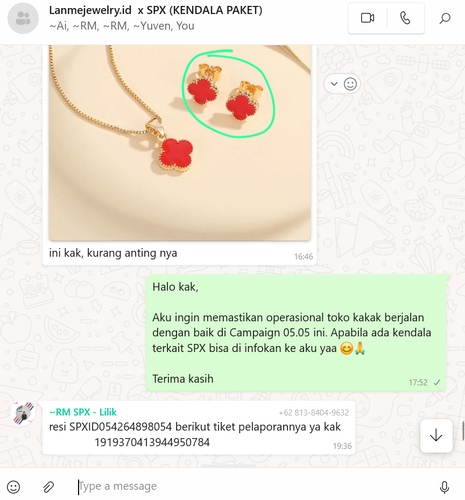465x500 pixels.
Task: Open the group profile avatar
Action: click(23, 18)
